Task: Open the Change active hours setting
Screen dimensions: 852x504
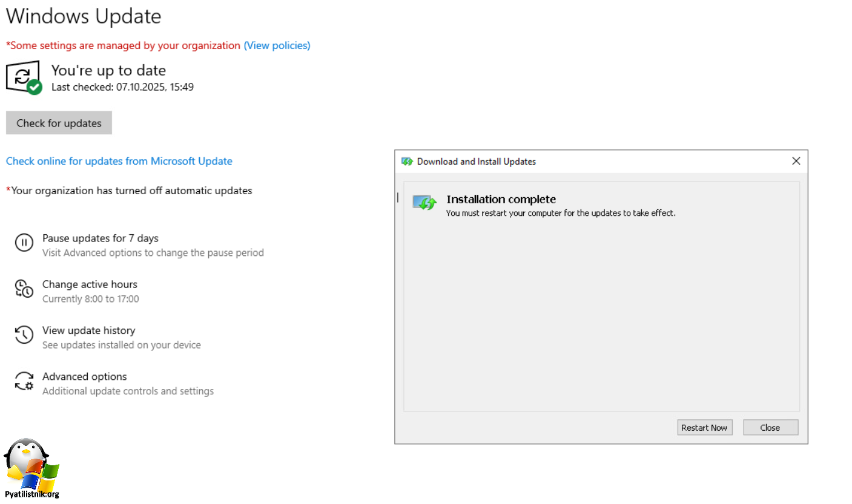Action: pyautogui.click(x=90, y=284)
